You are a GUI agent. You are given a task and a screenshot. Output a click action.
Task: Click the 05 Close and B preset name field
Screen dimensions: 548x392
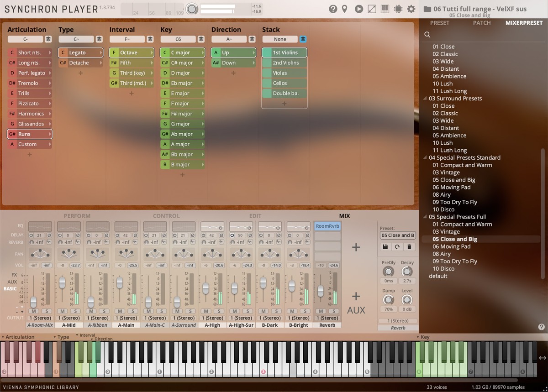[397, 235]
